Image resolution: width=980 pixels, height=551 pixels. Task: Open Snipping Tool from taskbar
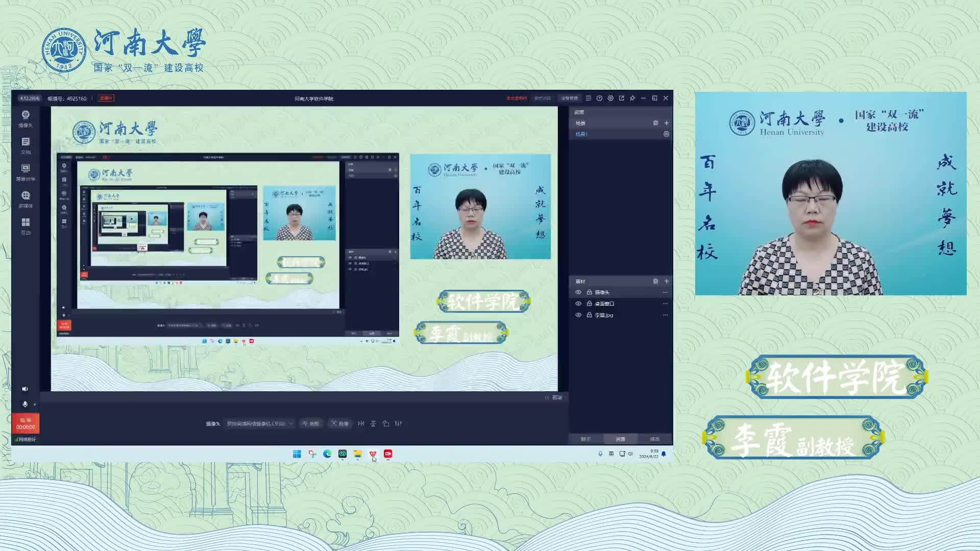(312, 454)
